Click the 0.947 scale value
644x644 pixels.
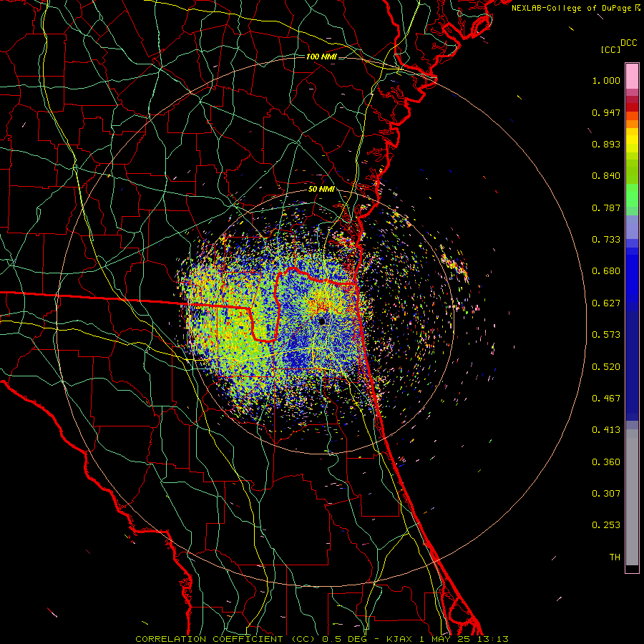[606, 112]
